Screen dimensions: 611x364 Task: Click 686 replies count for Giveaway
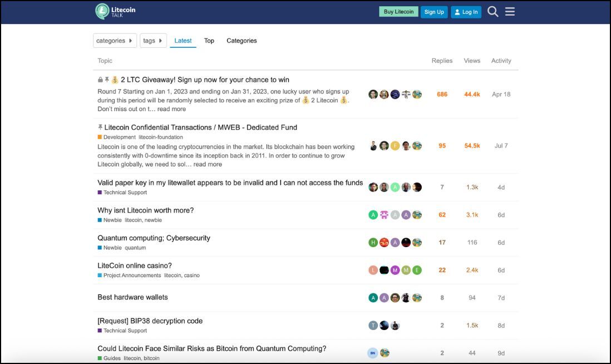pyautogui.click(x=442, y=94)
